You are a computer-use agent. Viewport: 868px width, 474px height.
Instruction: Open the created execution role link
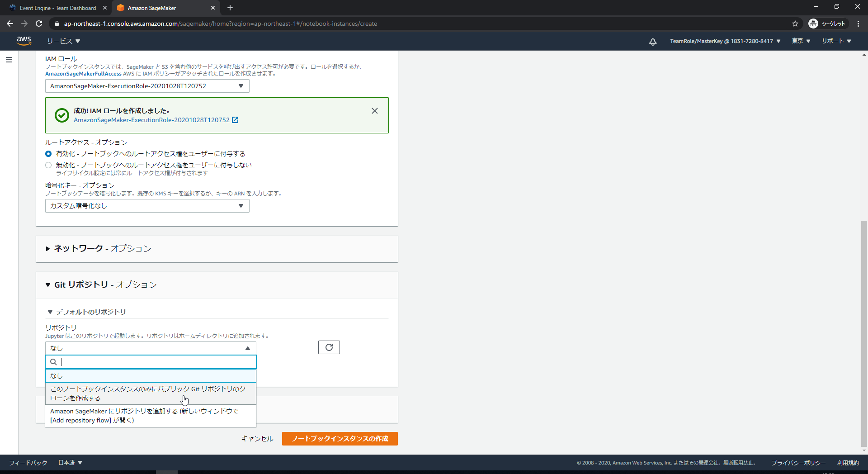151,120
